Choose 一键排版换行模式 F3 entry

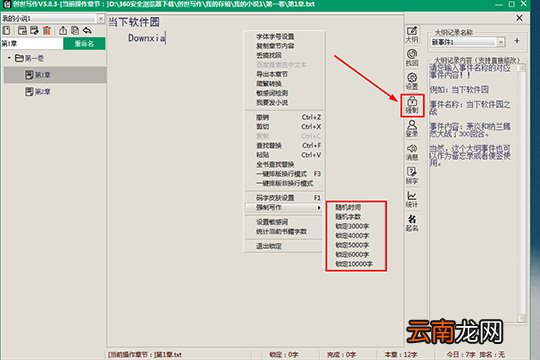[284, 174]
